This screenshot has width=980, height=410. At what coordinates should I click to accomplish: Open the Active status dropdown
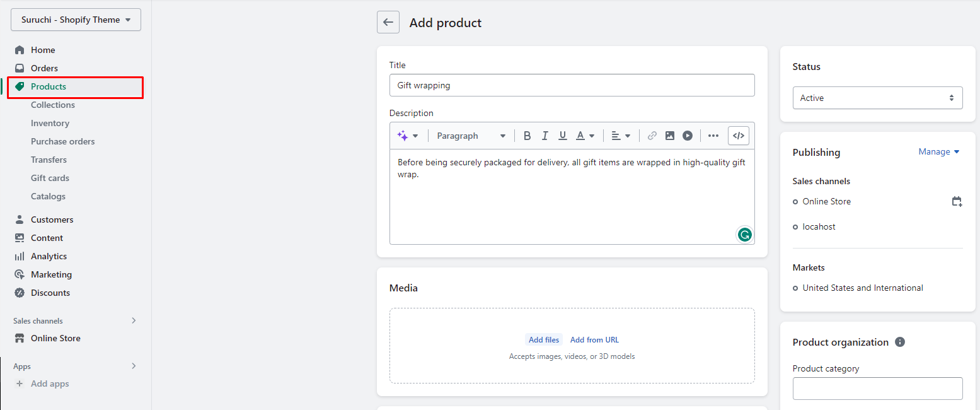pos(877,98)
